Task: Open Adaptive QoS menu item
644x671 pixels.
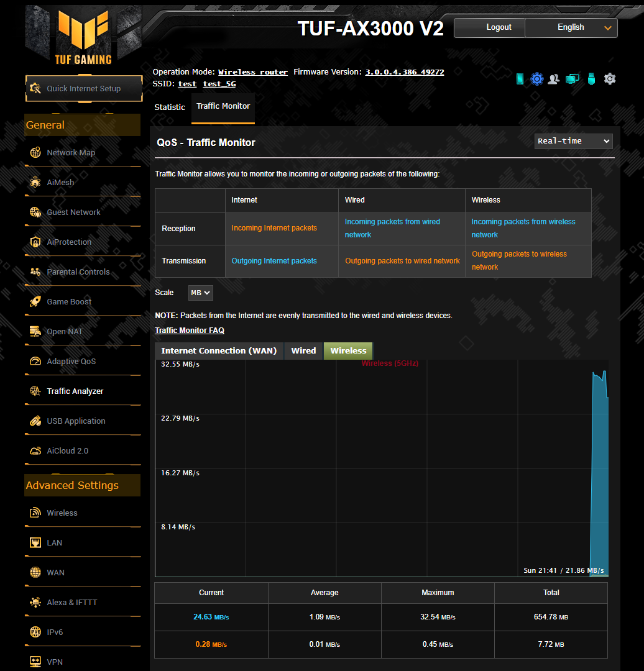Action: point(71,361)
